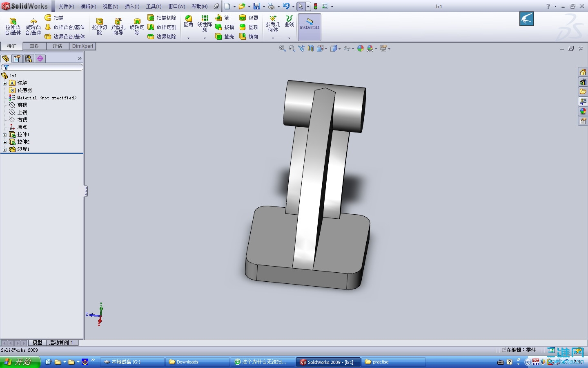
Task: Select the 旋转凸台/基体 revolve boss tool
Action: [33, 26]
